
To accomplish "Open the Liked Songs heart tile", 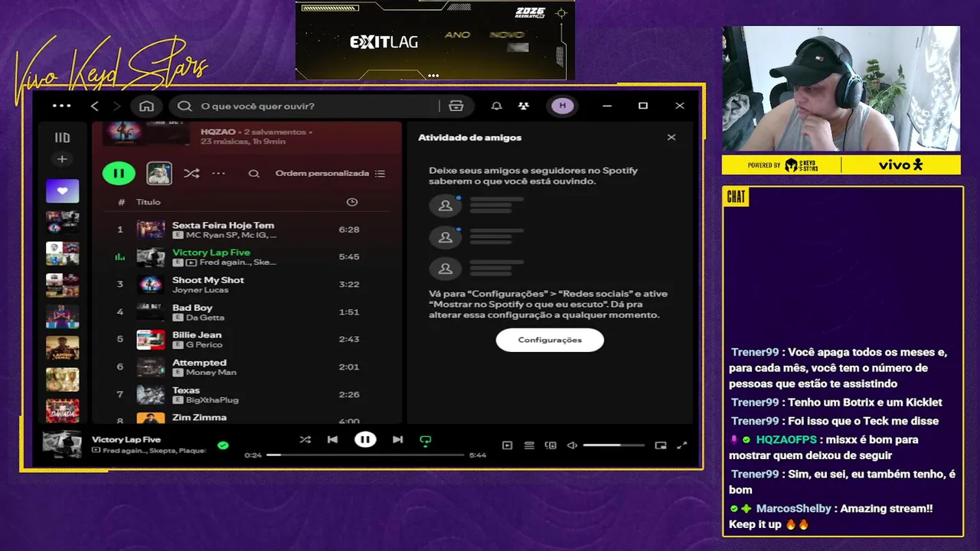I will pos(62,191).
